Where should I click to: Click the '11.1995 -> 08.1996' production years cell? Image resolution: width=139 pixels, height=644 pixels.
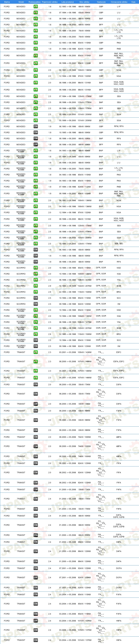point(67,256)
